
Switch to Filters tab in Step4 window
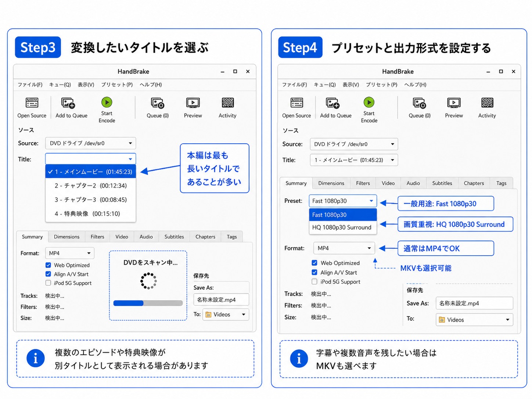(363, 183)
